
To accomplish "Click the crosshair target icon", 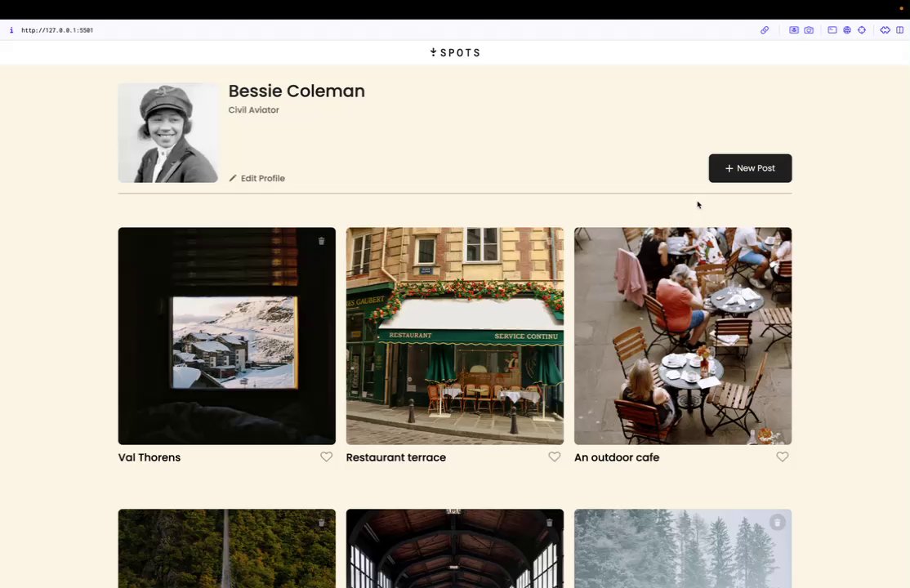I will coord(862,30).
